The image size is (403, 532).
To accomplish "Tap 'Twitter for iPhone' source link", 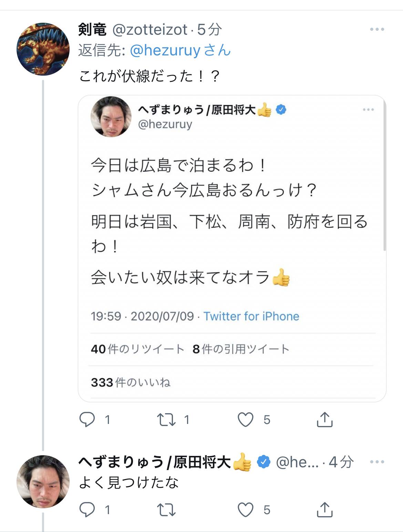I will coord(251,316).
